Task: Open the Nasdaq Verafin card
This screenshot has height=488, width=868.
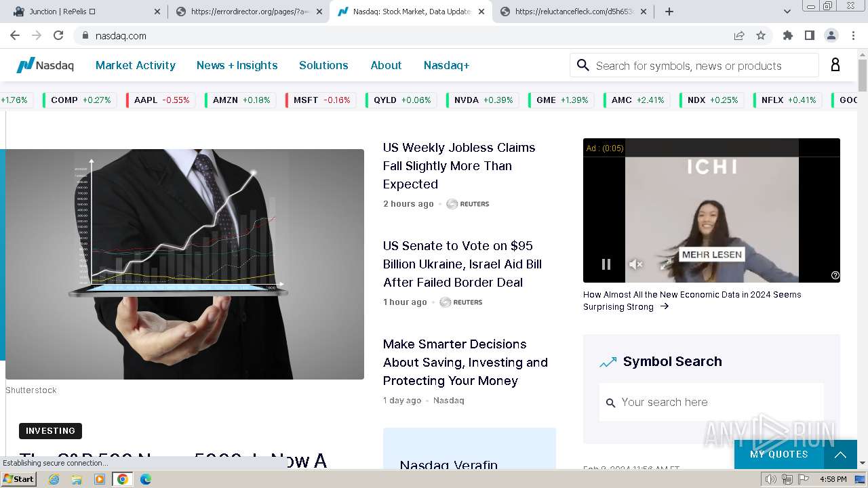Action: coord(469,449)
